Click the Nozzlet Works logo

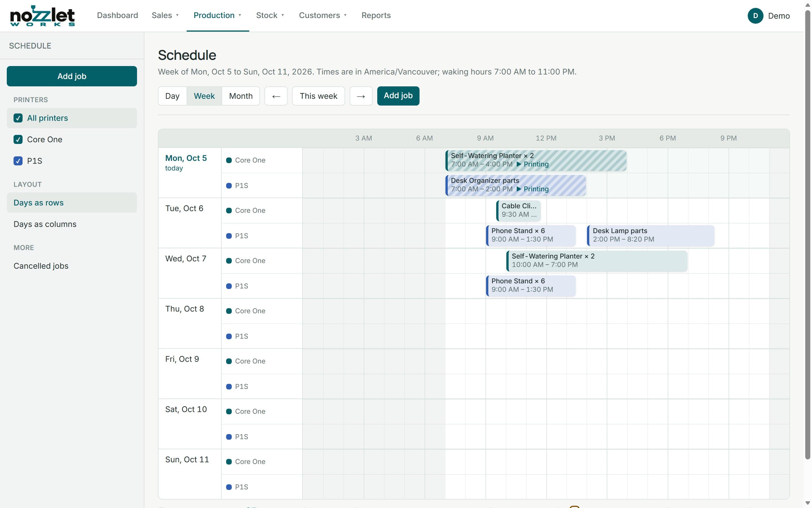pyautogui.click(x=42, y=16)
